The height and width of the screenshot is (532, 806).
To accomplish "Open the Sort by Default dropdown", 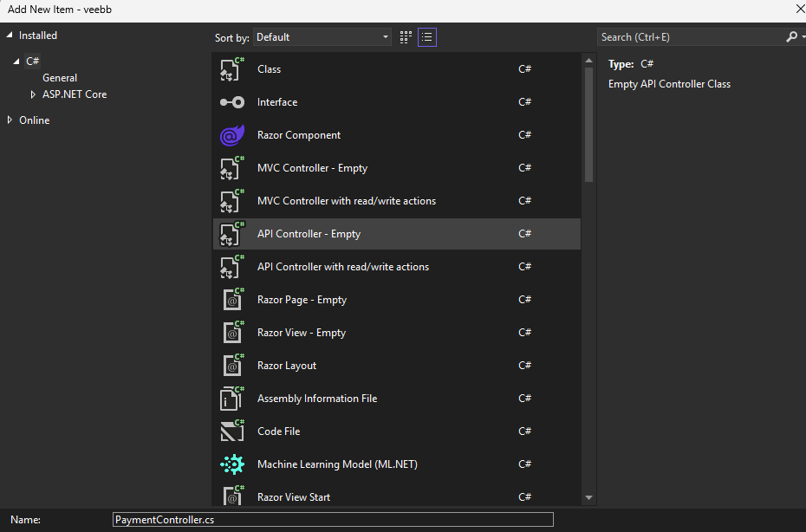I will tap(322, 37).
